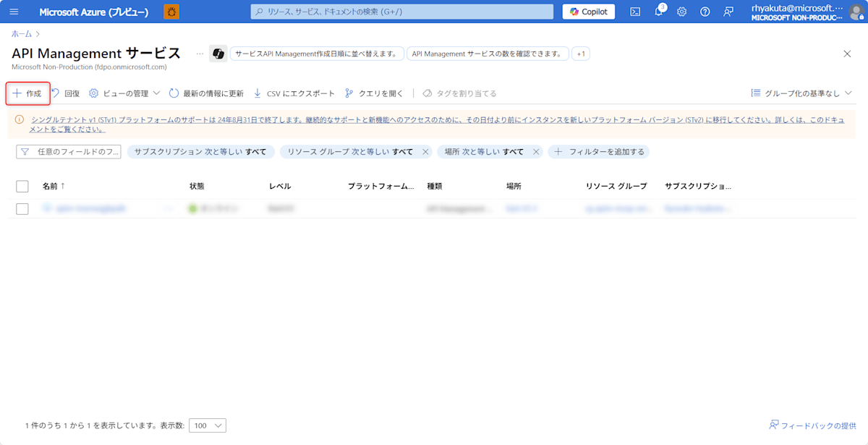868x445 pixels.
Task: Click the 回復 restore button
Action: pyautogui.click(x=65, y=93)
